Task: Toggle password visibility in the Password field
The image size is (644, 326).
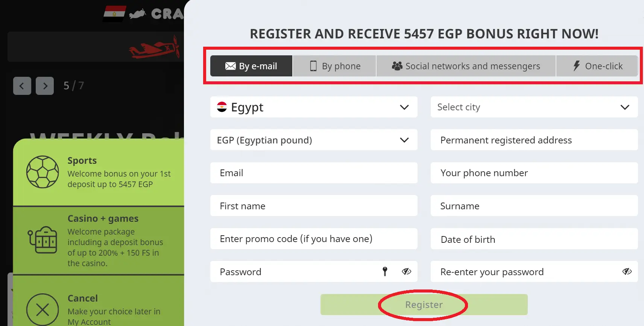Action: (406, 271)
